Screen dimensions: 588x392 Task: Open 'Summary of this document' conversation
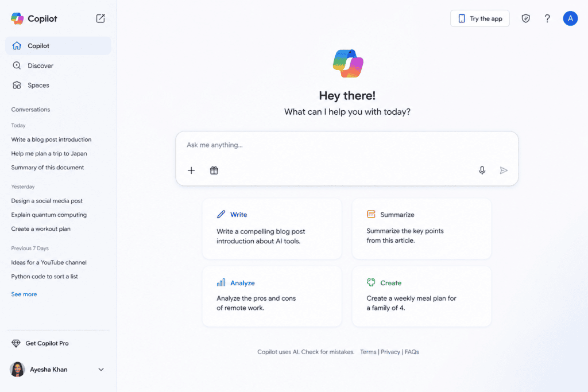[48, 168]
